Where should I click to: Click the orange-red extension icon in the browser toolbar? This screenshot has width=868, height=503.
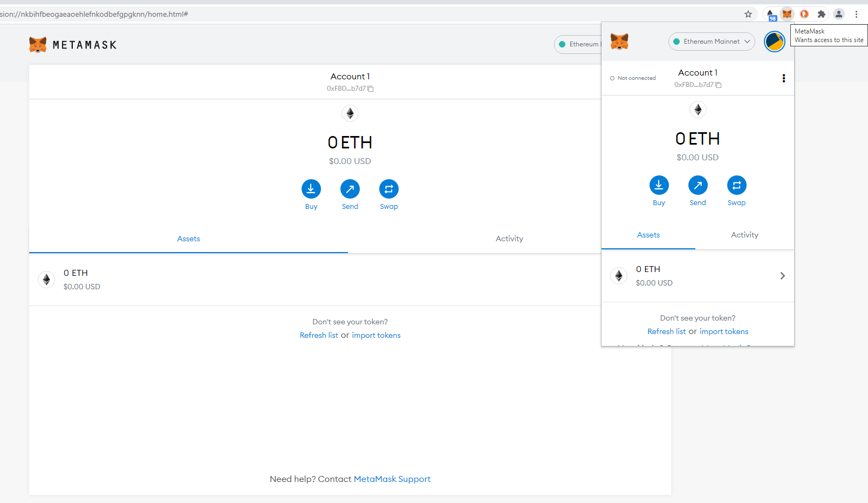[804, 14]
